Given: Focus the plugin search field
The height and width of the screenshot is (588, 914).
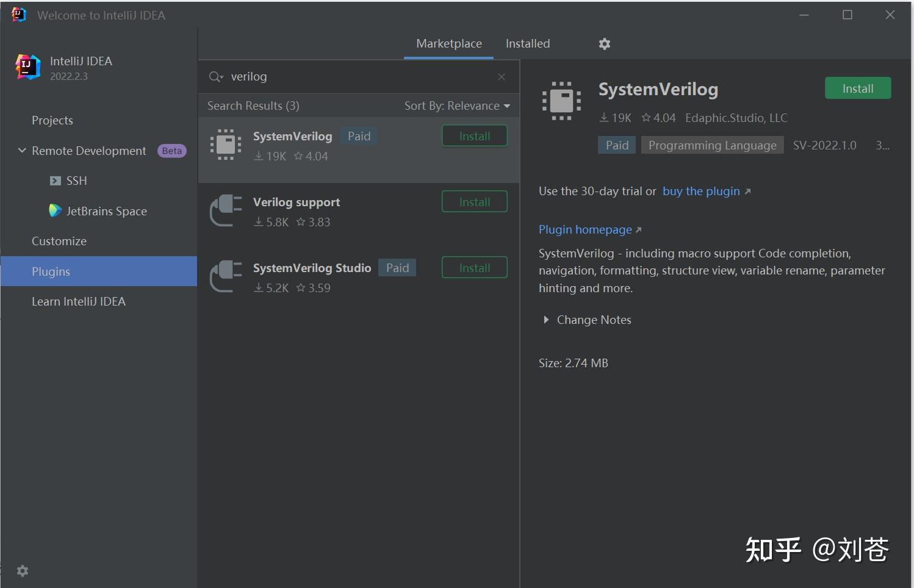Looking at the screenshot, I should (360, 77).
